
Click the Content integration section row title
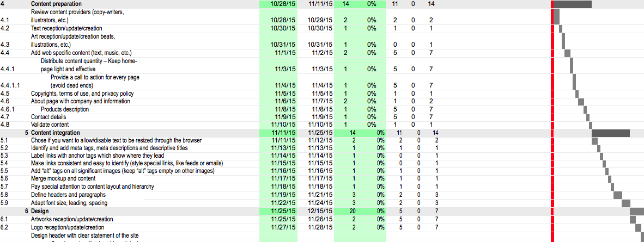tap(55, 133)
